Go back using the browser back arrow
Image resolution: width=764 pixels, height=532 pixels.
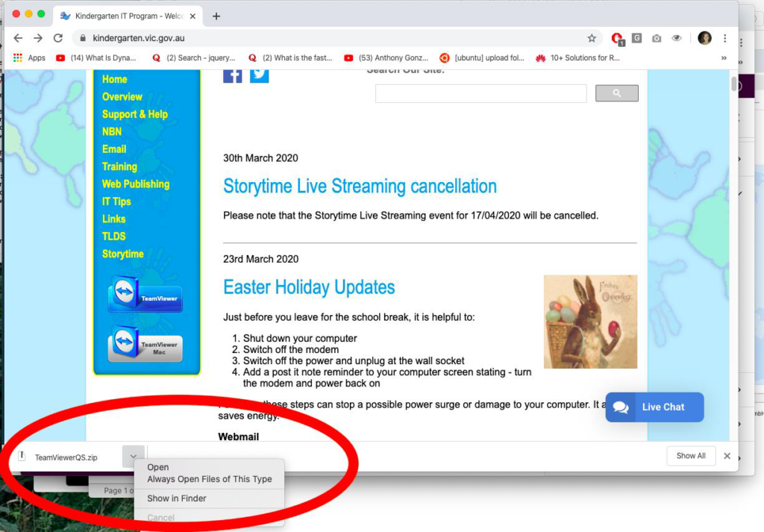coord(18,38)
